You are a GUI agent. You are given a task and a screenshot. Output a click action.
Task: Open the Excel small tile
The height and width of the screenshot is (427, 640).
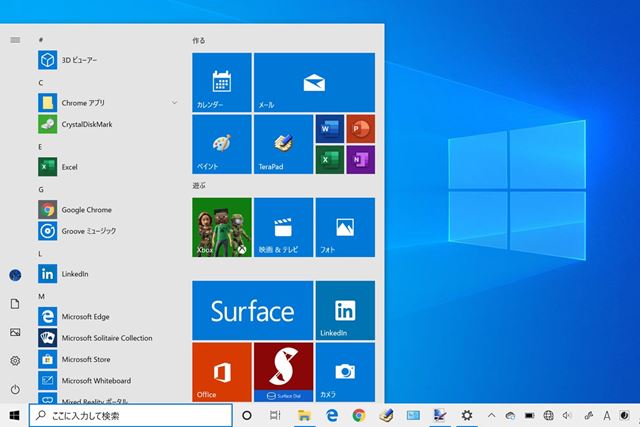(330, 160)
